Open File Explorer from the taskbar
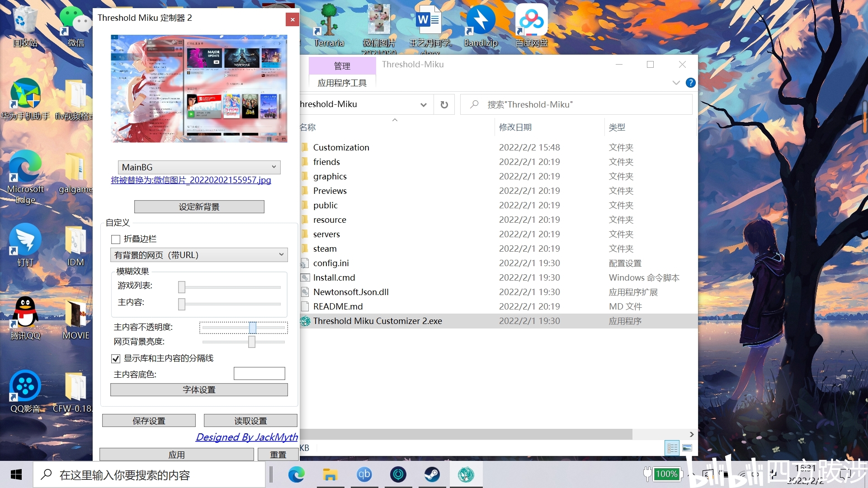This screenshot has width=868, height=488. click(330, 474)
